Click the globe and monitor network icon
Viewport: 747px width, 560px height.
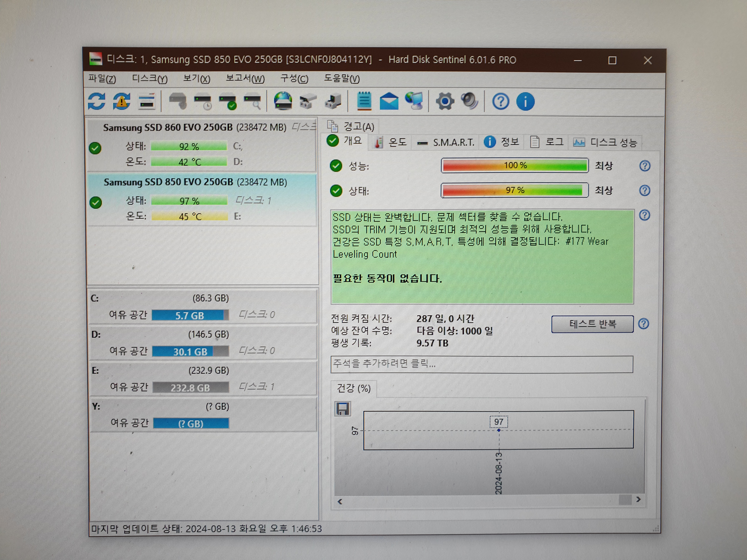[x=414, y=101]
